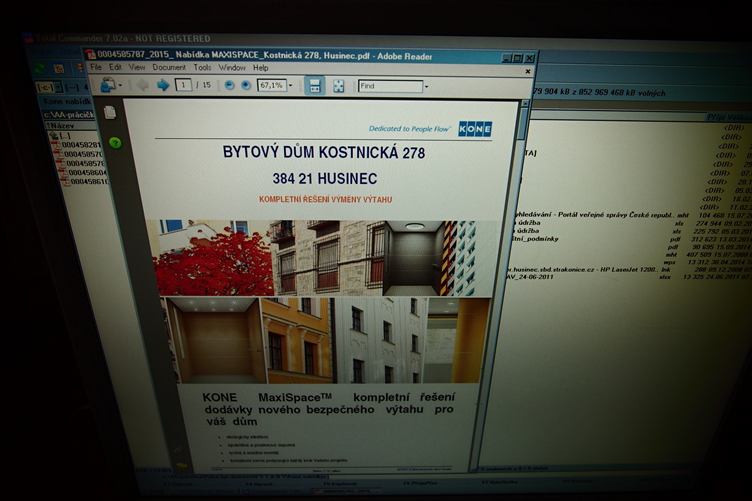Go to previous page with the grey arrow
This screenshot has height=501, width=752.
click(143, 85)
